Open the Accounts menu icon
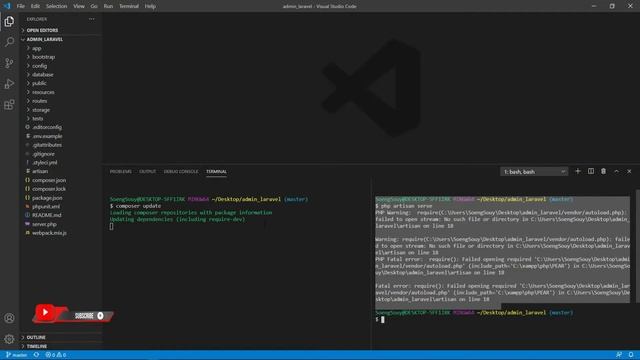The width and height of the screenshot is (640, 360). [9, 318]
